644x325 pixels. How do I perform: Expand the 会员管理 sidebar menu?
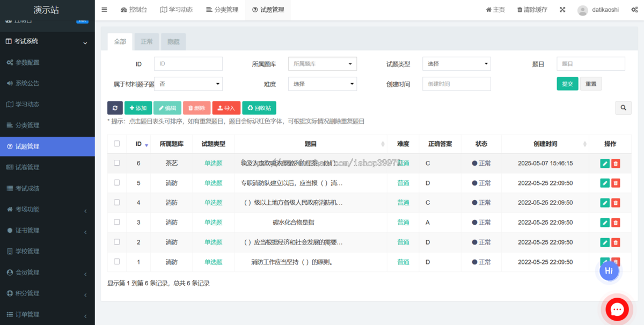click(x=47, y=272)
